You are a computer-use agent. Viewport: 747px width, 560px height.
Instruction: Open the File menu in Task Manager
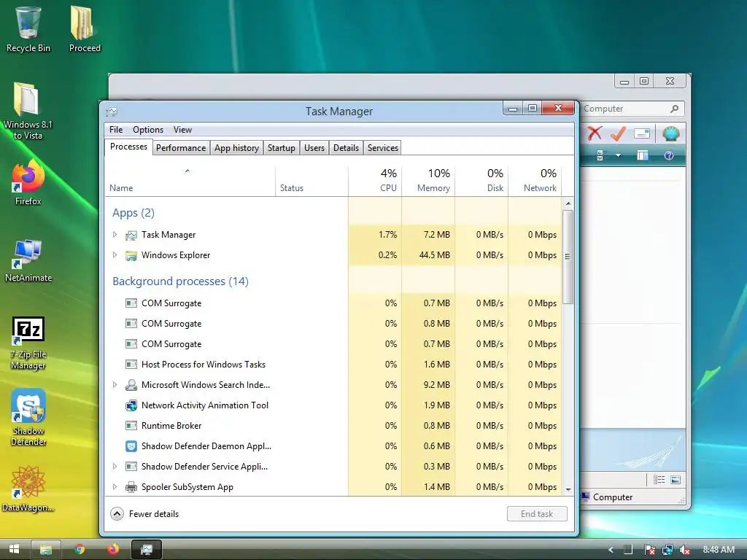point(116,130)
